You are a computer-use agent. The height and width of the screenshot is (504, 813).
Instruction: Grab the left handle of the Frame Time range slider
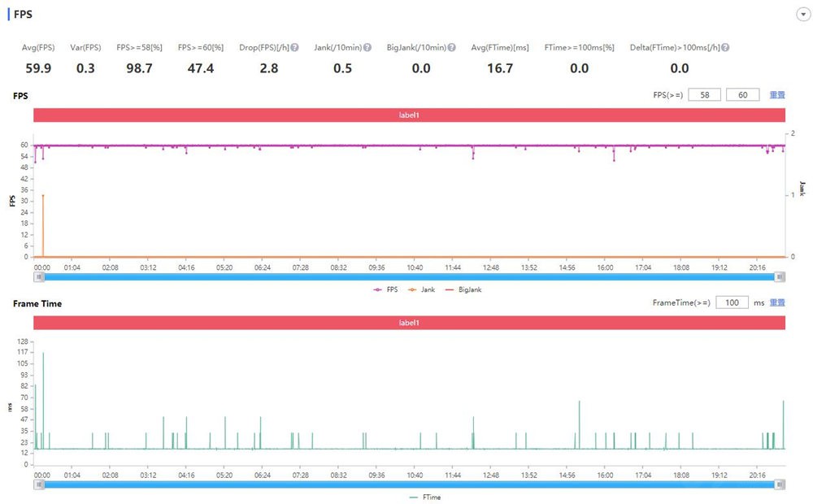[x=39, y=484]
